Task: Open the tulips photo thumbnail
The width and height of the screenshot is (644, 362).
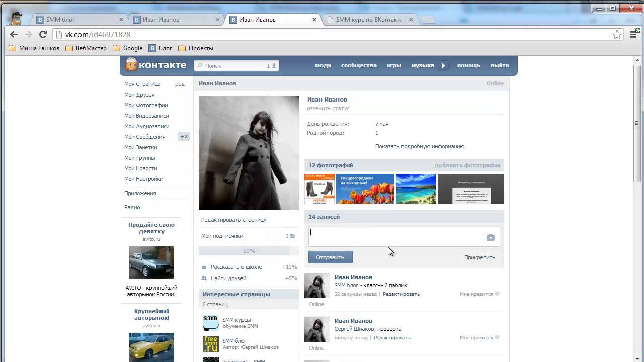Action: 365,189
